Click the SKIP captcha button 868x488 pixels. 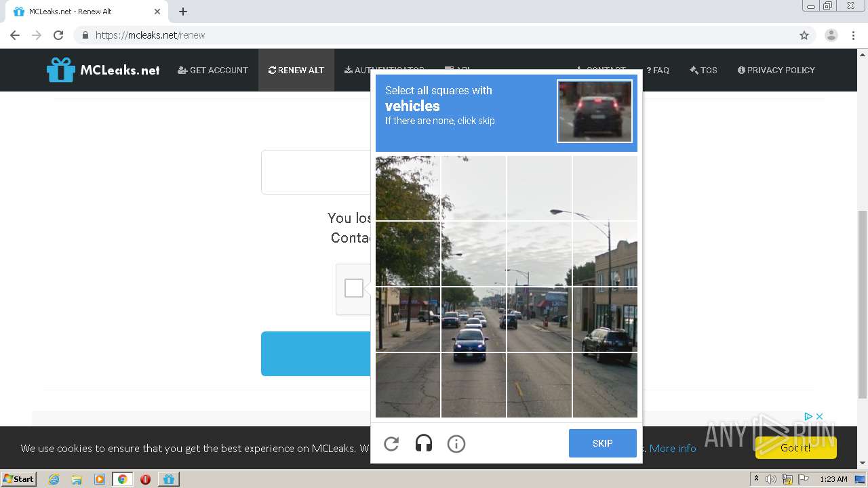tap(603, 443)
